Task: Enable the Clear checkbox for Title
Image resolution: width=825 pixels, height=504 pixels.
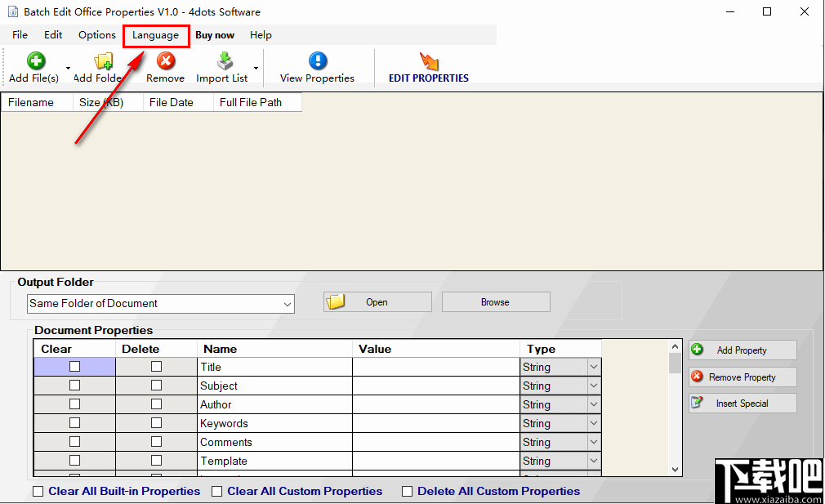Action: coord(74,366)
